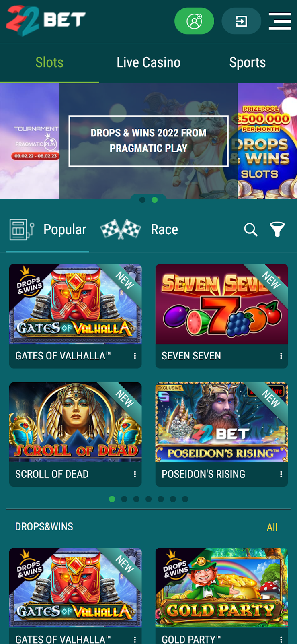The image size is (297, 644).
Task: Click the 22BET logo
Action: click(46, 21)
